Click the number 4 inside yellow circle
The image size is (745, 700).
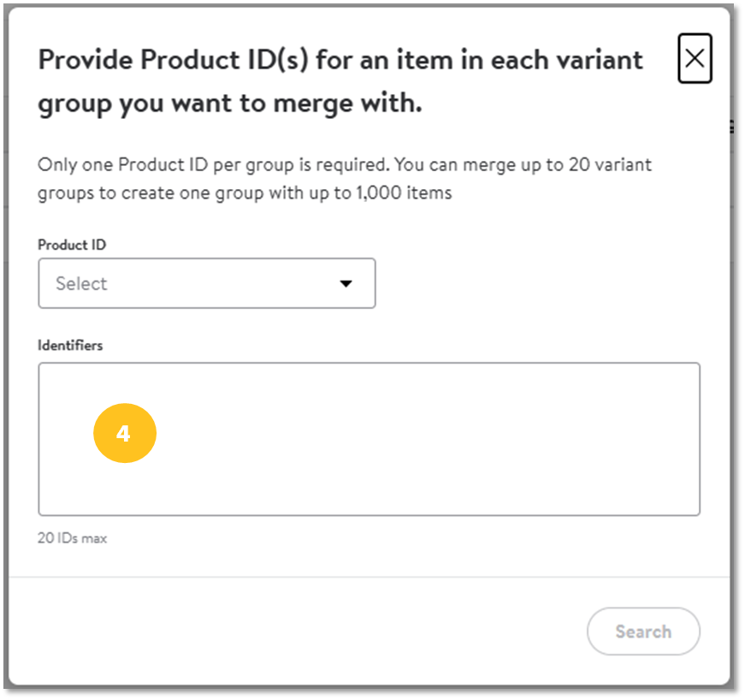coord(123,433)
